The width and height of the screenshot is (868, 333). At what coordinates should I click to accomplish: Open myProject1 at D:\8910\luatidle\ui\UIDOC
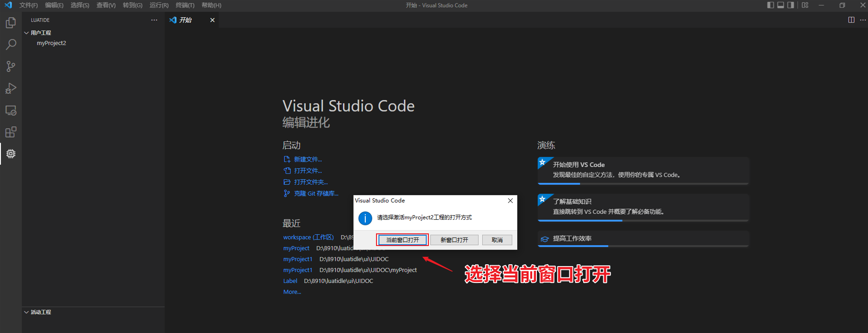(x=297, y=259)
